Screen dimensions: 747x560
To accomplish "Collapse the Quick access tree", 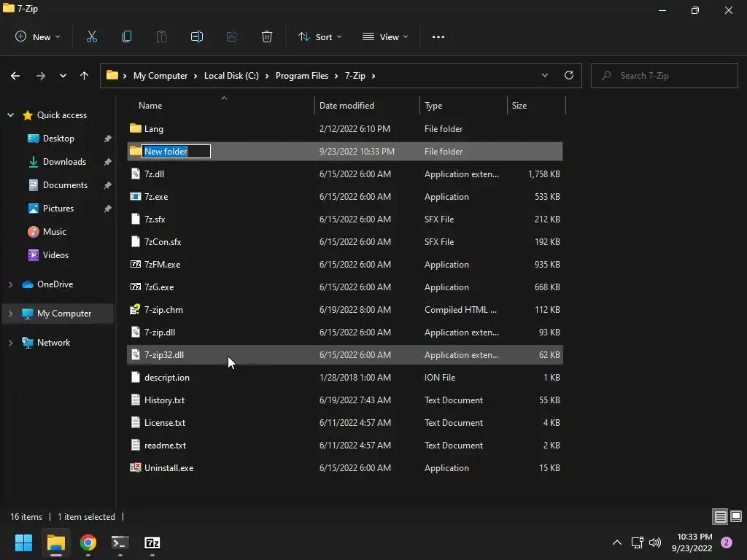I will [10, 114].
